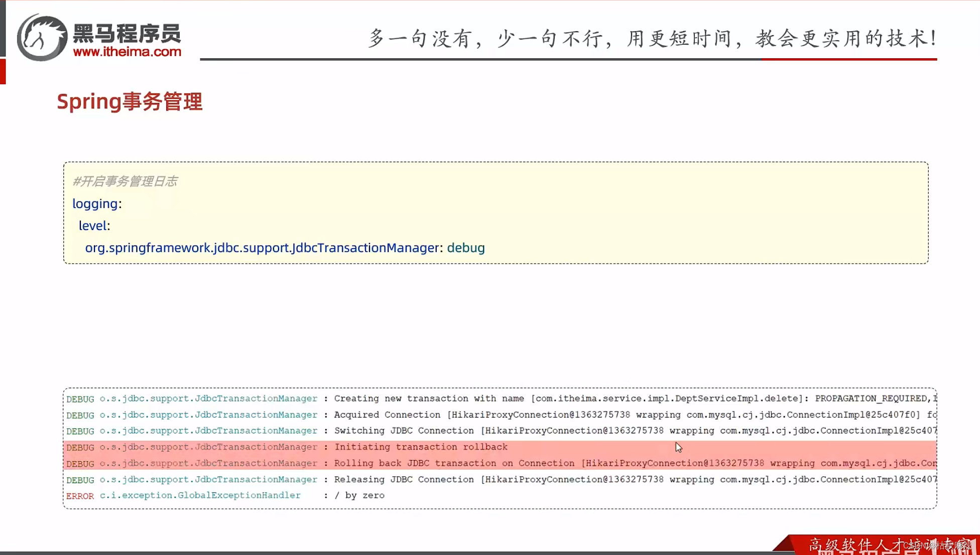
Task: Click the Acquired Connection log line
Action: point(502,415)
